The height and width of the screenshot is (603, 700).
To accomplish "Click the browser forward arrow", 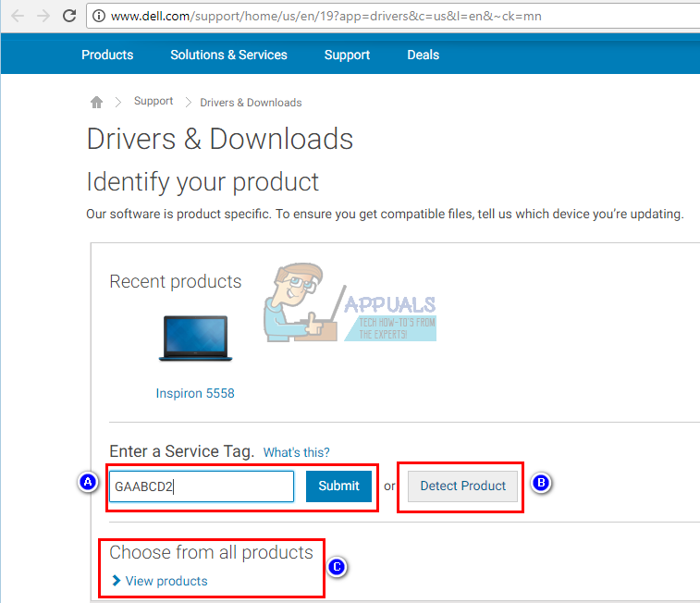I will (43, 16).
